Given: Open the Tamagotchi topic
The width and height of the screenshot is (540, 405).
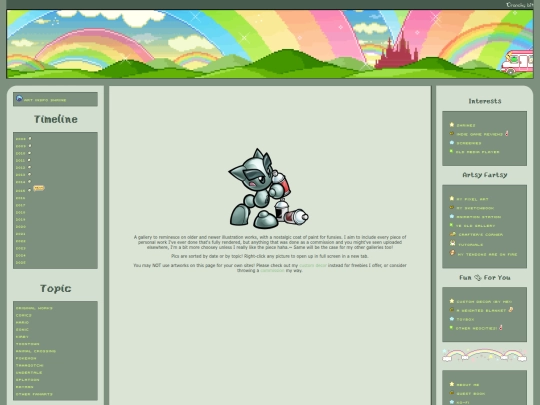Looking at the screenshot, I should tap(30, 366).
